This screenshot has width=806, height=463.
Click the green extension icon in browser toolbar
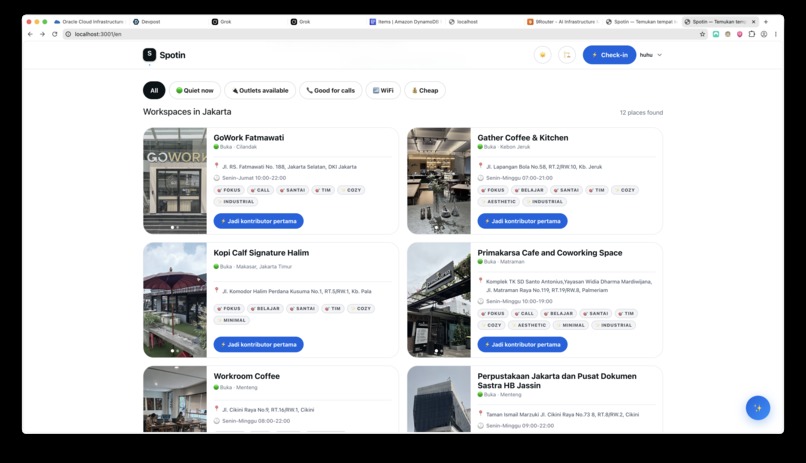pyautogui.click(x=716, y=34)
